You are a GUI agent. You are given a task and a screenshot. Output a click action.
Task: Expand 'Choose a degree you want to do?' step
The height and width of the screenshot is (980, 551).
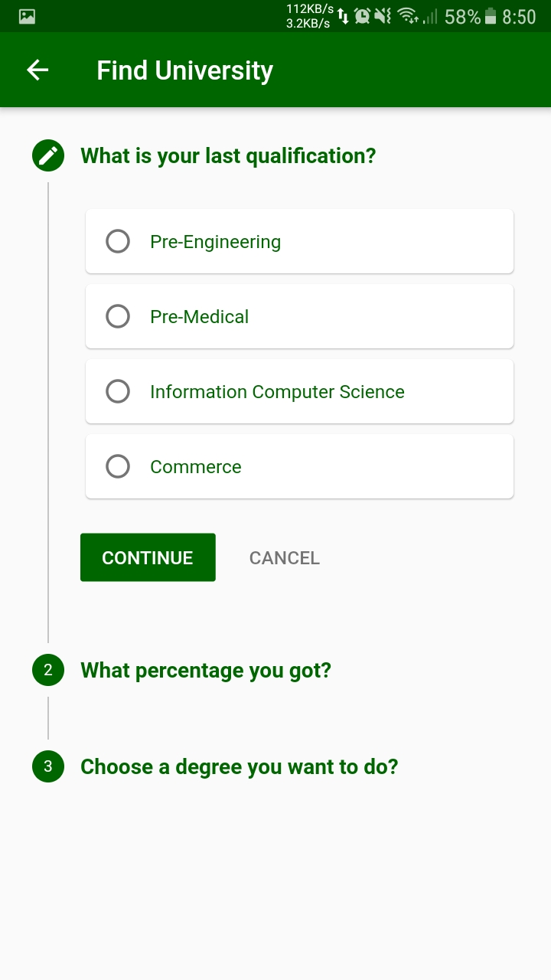pos(240,766)
